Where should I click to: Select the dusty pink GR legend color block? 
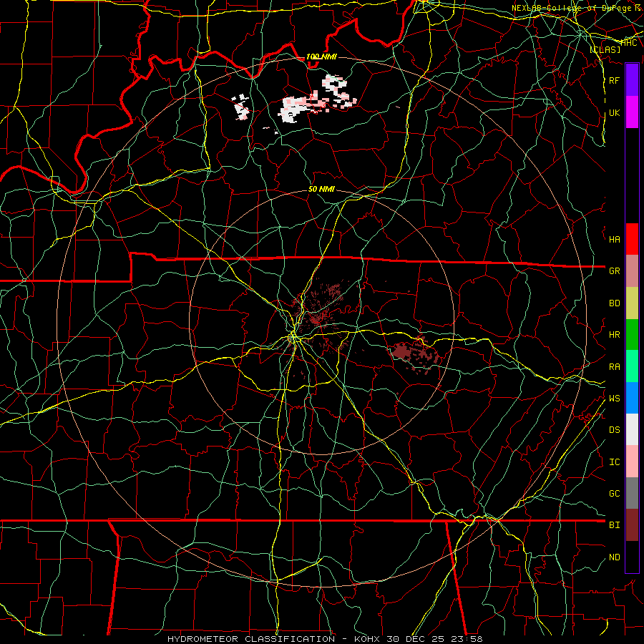[632, 271]
